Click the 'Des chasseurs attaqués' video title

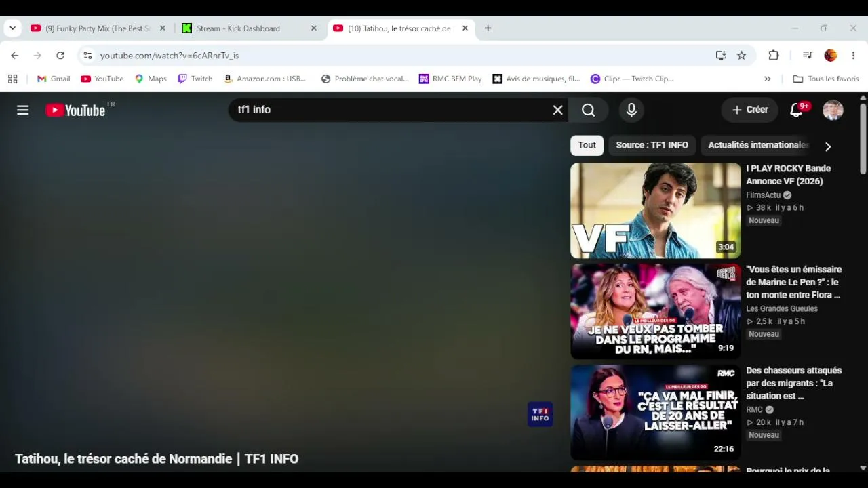pos(793,383)
